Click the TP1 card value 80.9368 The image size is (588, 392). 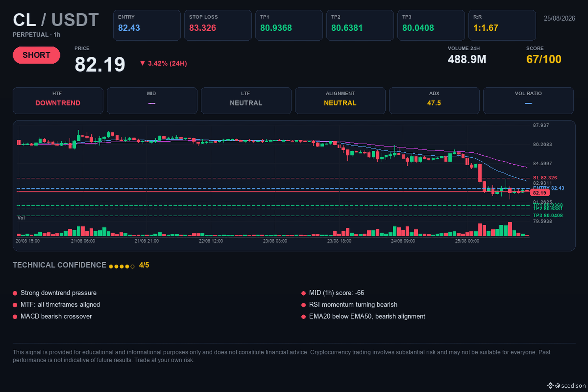pos(276,28)
